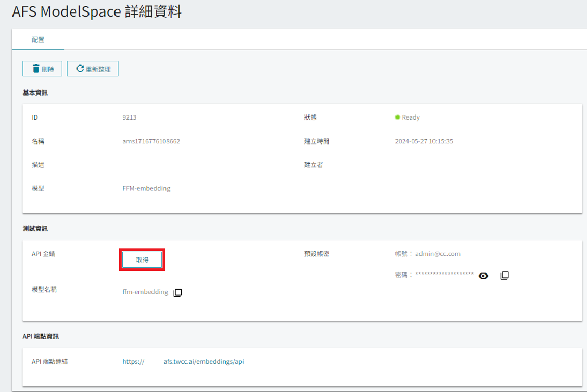Click the 預設帳密 label
Viewport: 587px width, 392px height.
click(x=317, y=254)
